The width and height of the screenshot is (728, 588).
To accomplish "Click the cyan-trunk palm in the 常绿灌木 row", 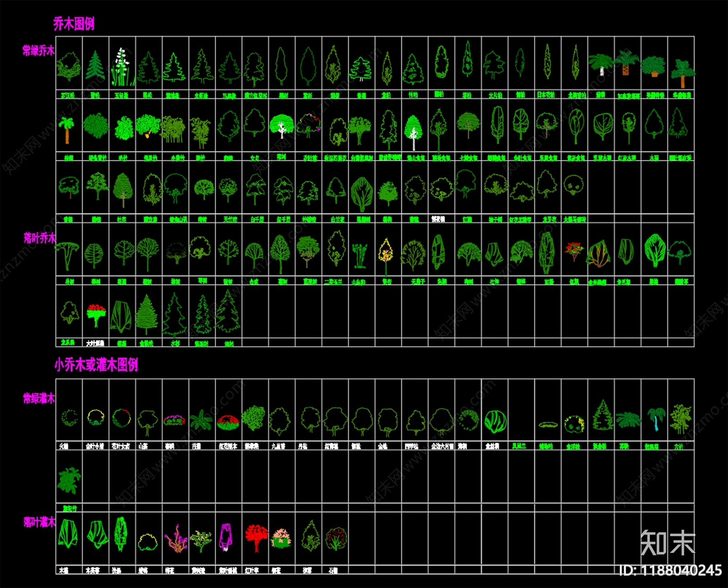I will (656, 419).
